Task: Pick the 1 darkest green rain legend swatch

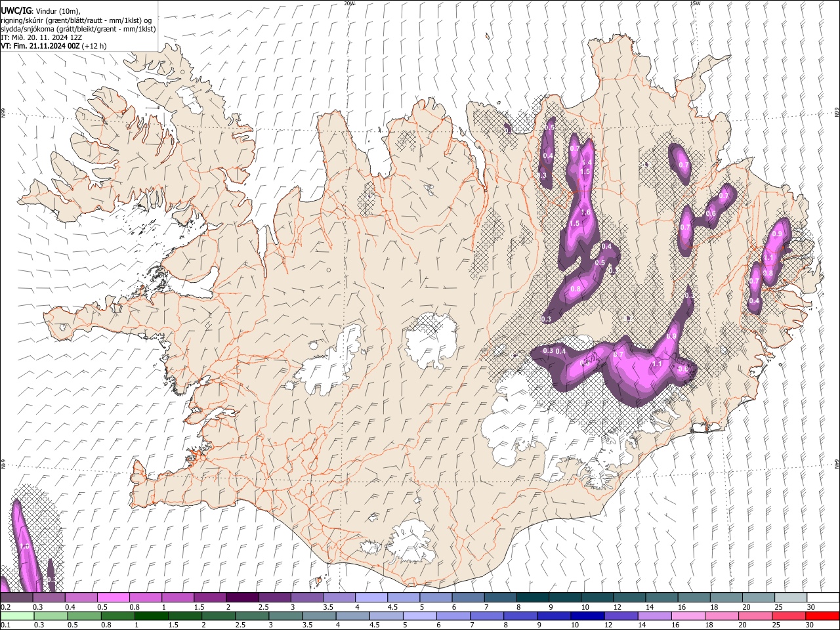Action: (151, 616)
